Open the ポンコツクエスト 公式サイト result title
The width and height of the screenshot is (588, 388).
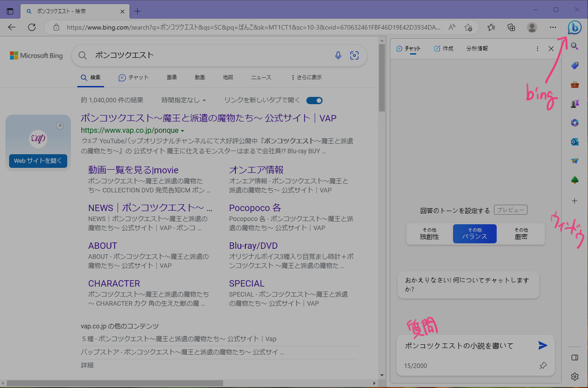tap(209, 118)
